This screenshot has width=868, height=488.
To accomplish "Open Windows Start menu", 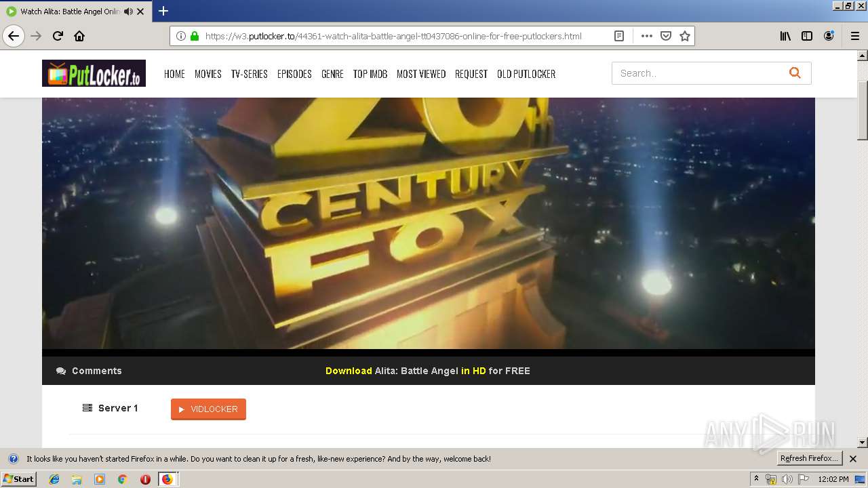I will click(19, 479).
